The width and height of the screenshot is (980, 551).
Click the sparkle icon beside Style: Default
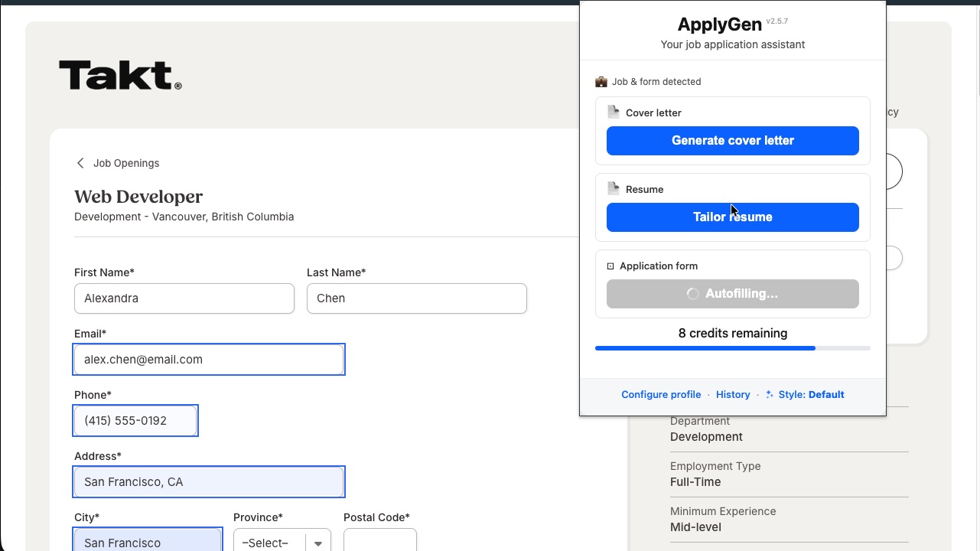pyautogui.click(x=770, y=395)
